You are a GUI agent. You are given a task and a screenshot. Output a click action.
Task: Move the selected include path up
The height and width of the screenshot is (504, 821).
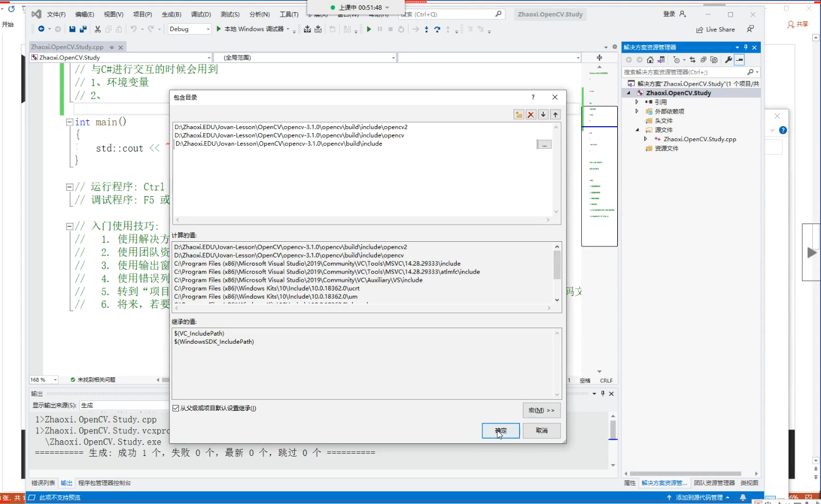click(x=555, y=115)
